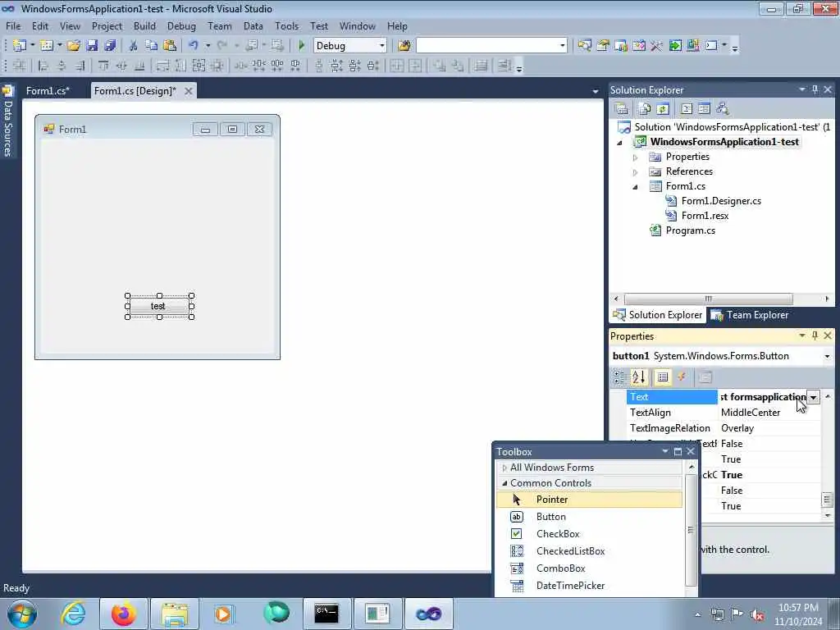Open Firefox from the taskbar

coord(123,614)
